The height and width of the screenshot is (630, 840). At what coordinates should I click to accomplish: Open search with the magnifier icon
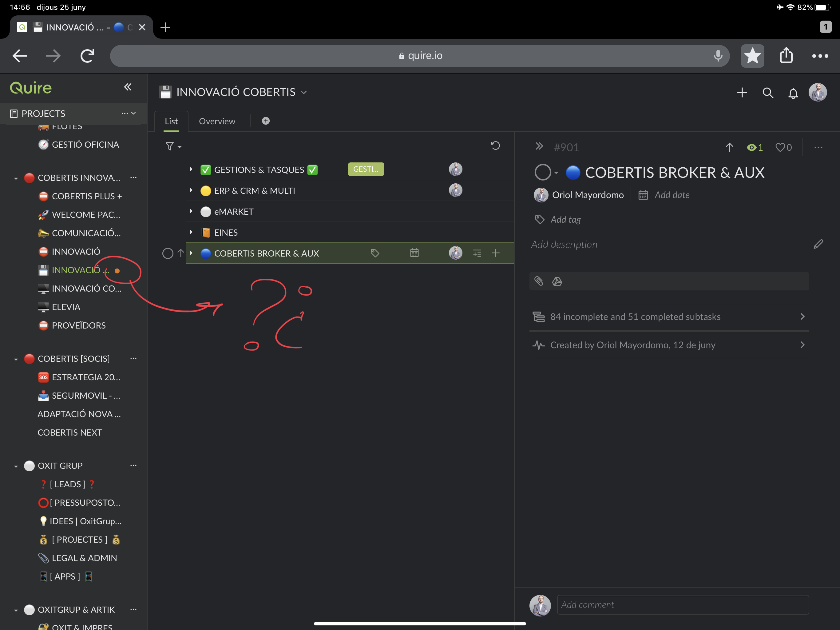point(767,93)
